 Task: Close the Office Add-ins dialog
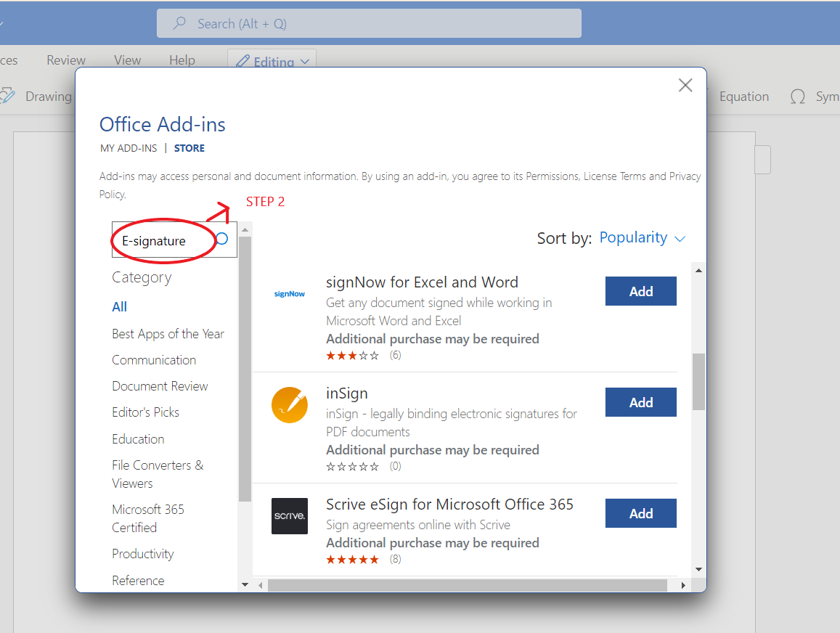pyautogui.click(x=685, y=85)
